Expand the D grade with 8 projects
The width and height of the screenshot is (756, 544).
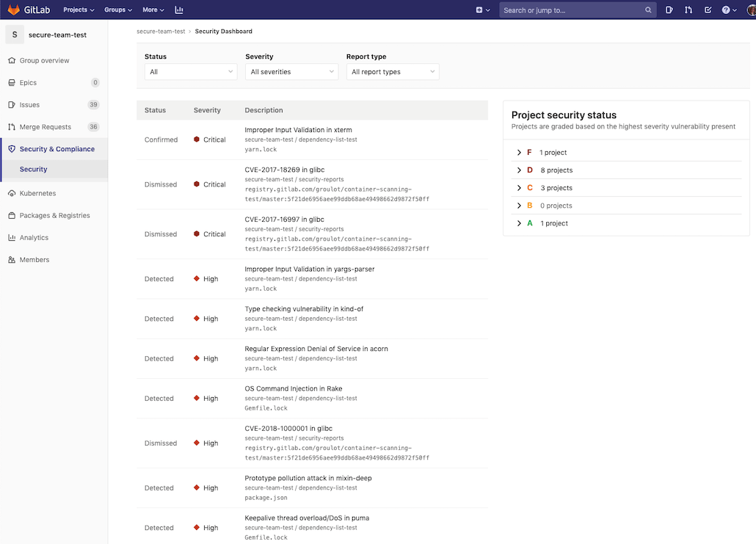pyautogui.click(x=520, y=170)
